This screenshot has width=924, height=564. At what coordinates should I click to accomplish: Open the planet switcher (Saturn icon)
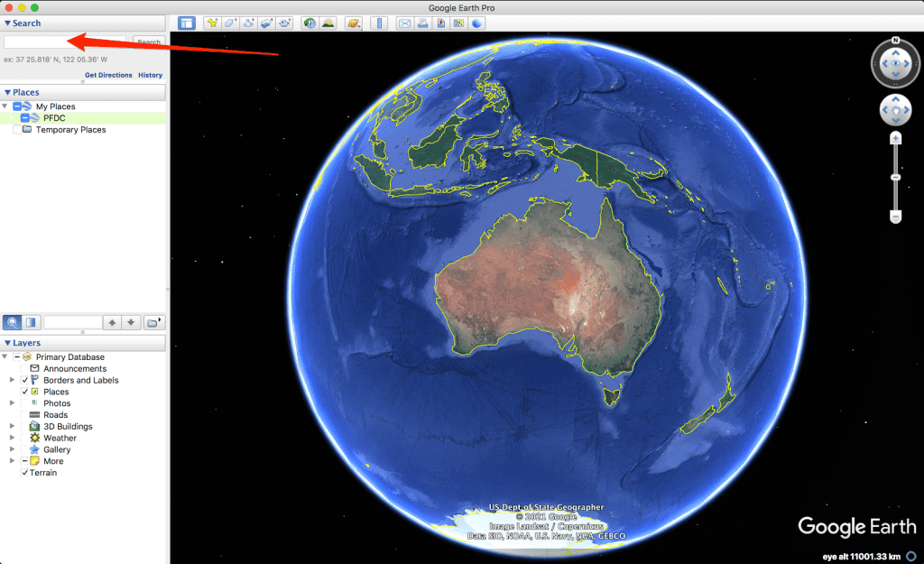point(354,23)
